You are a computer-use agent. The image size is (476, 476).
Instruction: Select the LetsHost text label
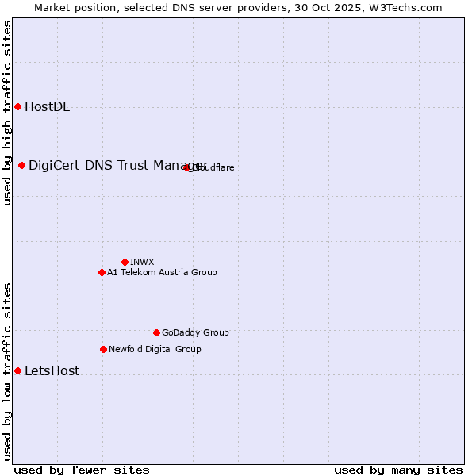click(x=52, y=371)
